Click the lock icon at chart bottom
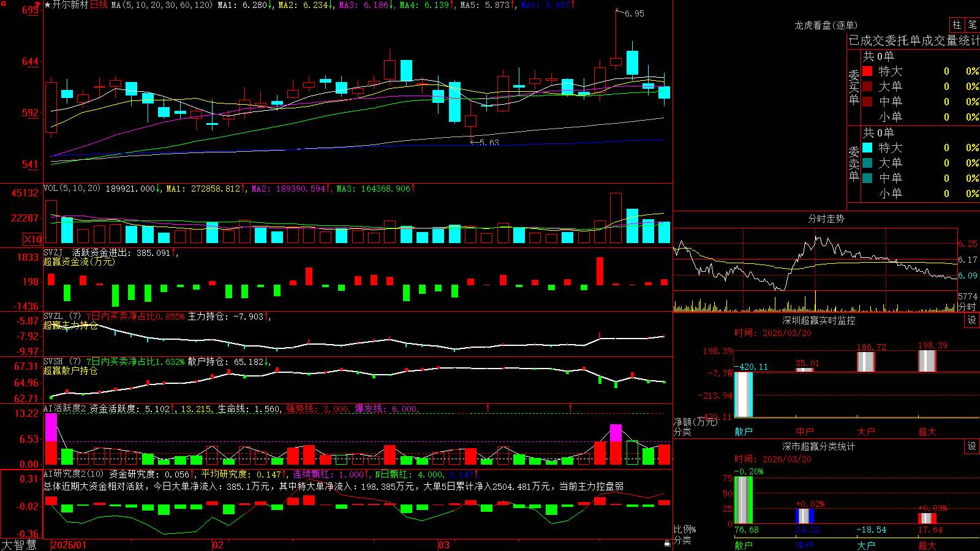Screen dimensions: 980x551 pyautogui.click(x=668, y=544)
